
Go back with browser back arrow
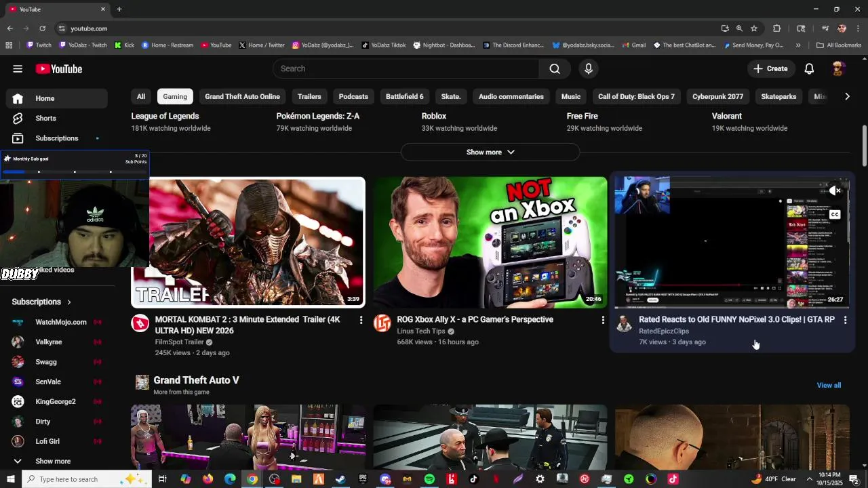tap(9, 28)
